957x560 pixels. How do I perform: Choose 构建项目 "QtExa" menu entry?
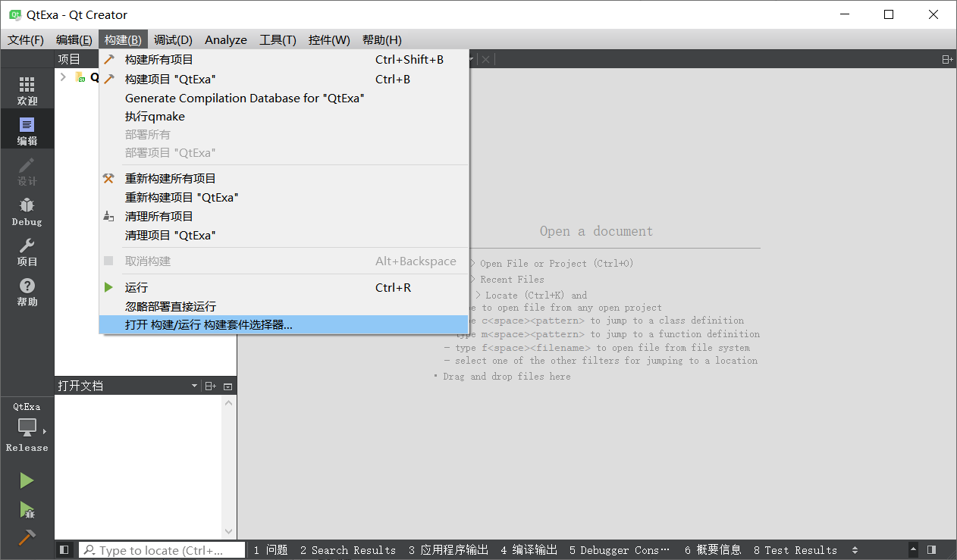[284, 80]
